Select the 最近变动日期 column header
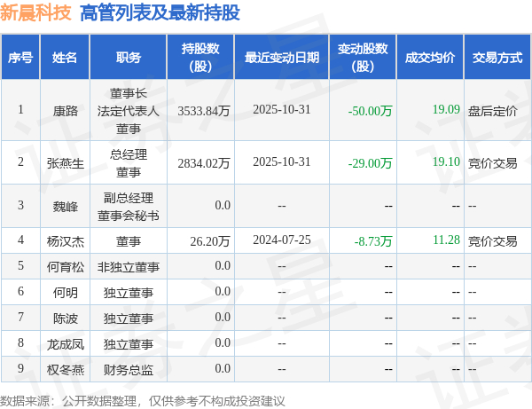 point(282,57)
